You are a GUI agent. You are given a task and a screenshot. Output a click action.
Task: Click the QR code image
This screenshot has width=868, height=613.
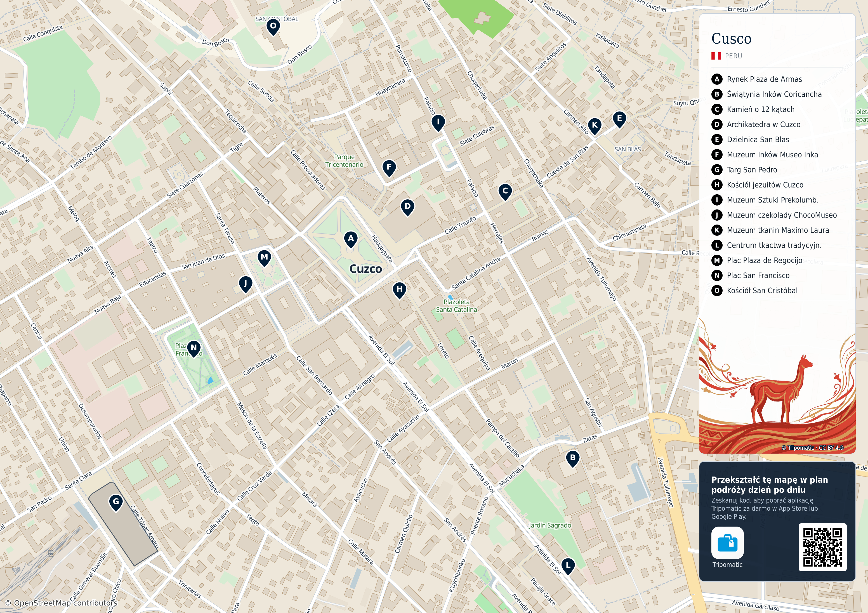click(822, 547)
